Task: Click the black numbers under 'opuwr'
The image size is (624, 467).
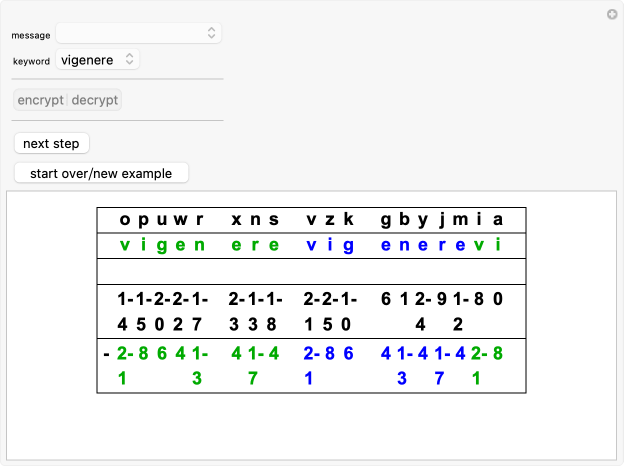Action: pyautogui.click(x=161, y=310)
